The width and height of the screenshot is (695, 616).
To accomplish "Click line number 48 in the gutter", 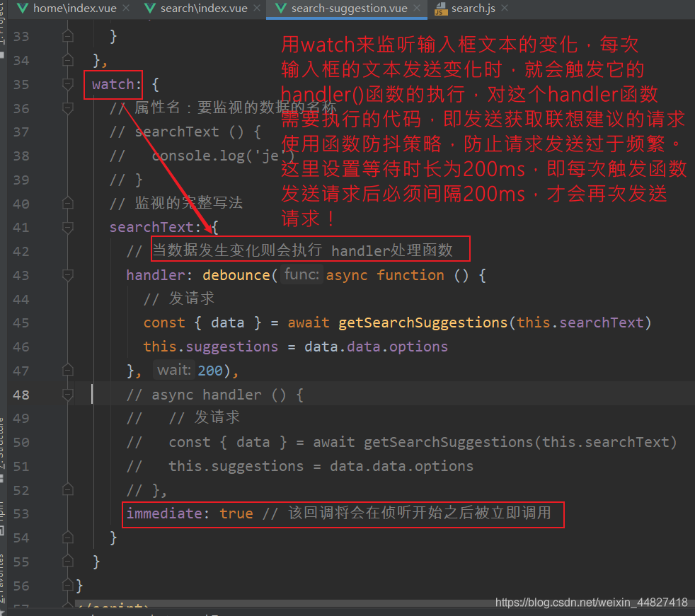I will point(21,395).
